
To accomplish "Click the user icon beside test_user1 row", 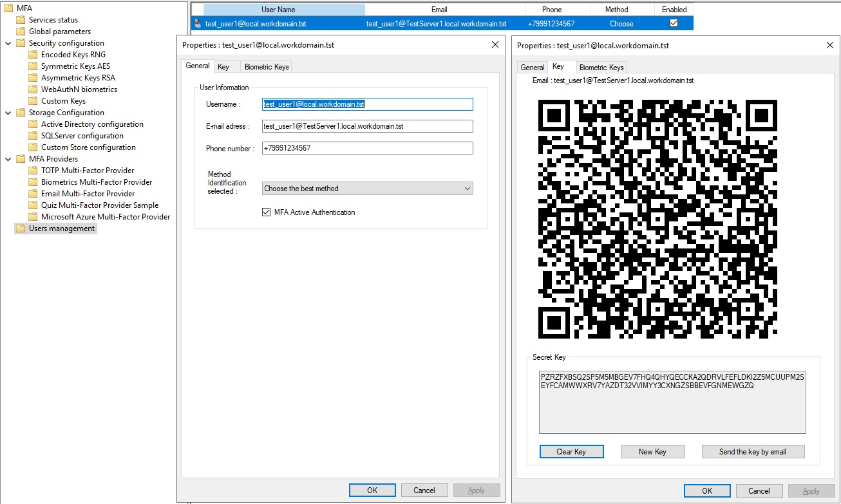I will coord(198,24).
